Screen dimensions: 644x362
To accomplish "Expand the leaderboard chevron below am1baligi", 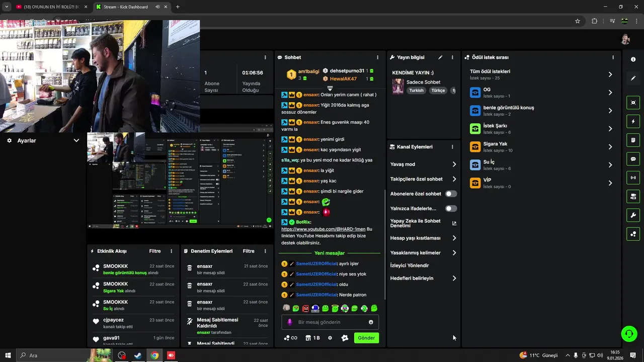I will 330,88.
